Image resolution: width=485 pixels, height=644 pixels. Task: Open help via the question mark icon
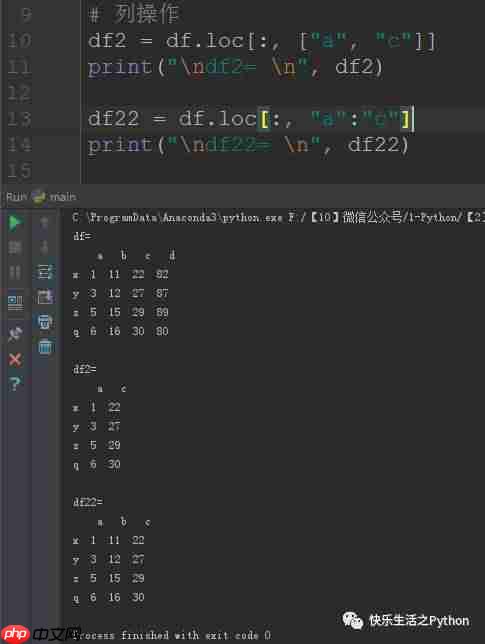(x=15, y=384)
